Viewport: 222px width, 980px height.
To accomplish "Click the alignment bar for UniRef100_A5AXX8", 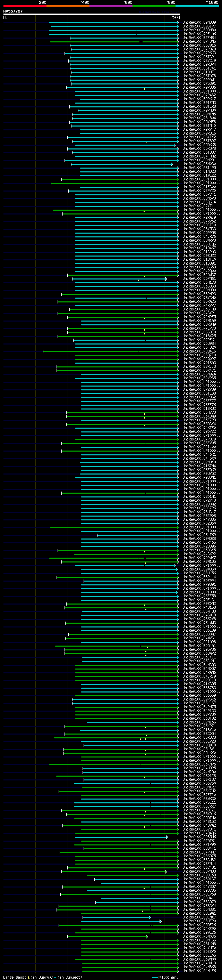I will pos(125,145).
